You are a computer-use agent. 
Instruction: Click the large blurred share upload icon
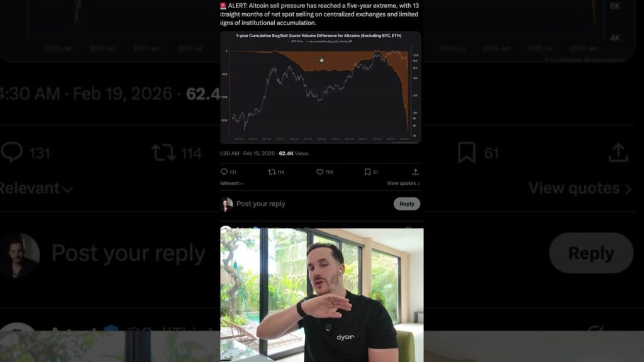[x=618, y=152]
